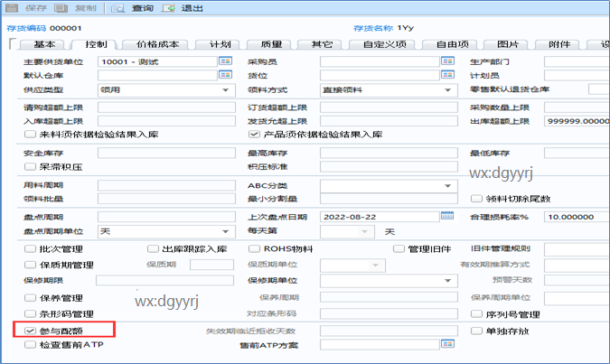This screenshot has width=610, height=364.
Task: Click 存货名称 value 1Yy
Action: click(406, 28)
